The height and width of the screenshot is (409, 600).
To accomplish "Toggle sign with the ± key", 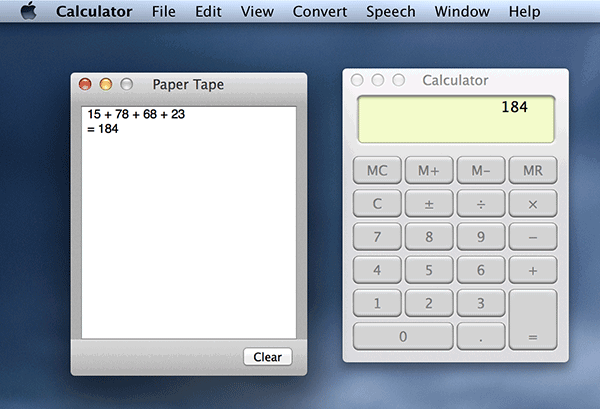I will coord(429,203).
